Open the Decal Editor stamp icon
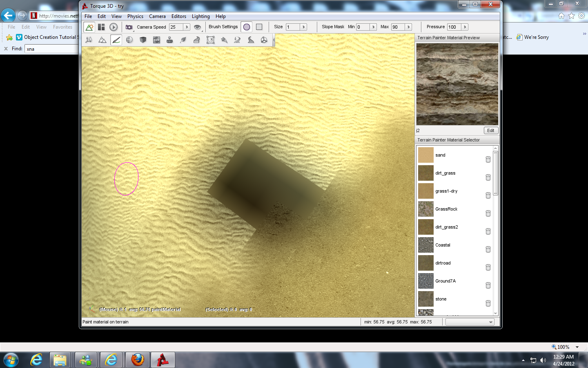 click(x=169, y=40)
